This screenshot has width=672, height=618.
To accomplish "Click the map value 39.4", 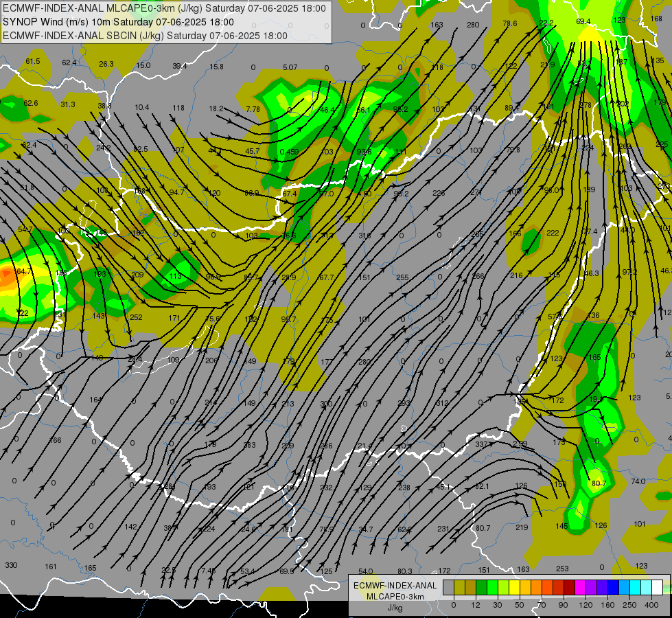I will (180, 66).
